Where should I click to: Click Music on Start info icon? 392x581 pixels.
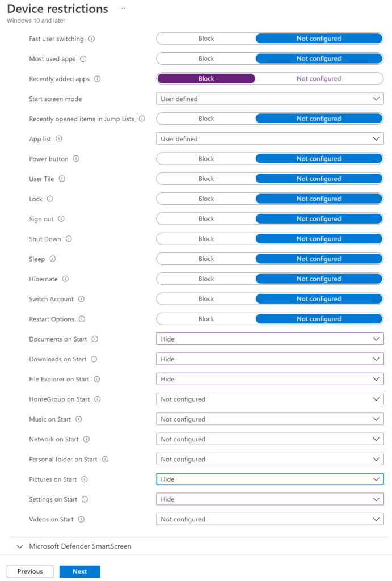pos(78,419)
